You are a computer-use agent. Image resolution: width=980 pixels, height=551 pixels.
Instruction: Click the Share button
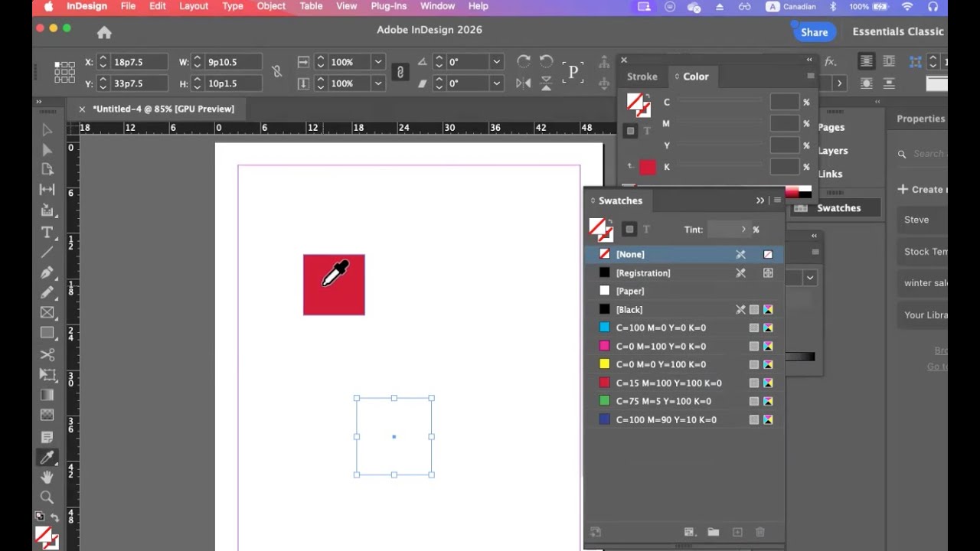pyautogui.click(x=814, y=32)
